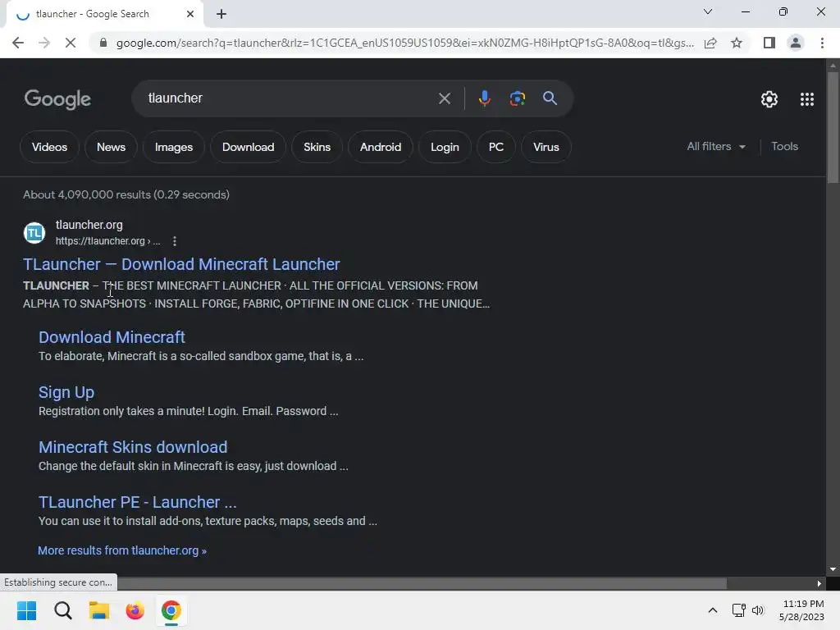Viewport: 840px width, 630px height.
Task: Share this page from address bar
Action: point(710,43)
